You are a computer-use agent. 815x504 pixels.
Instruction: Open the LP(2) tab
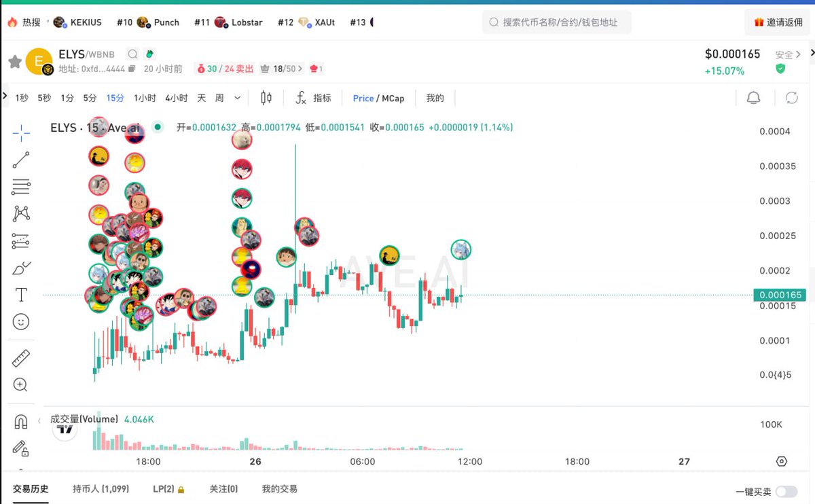tap(168, 489)
